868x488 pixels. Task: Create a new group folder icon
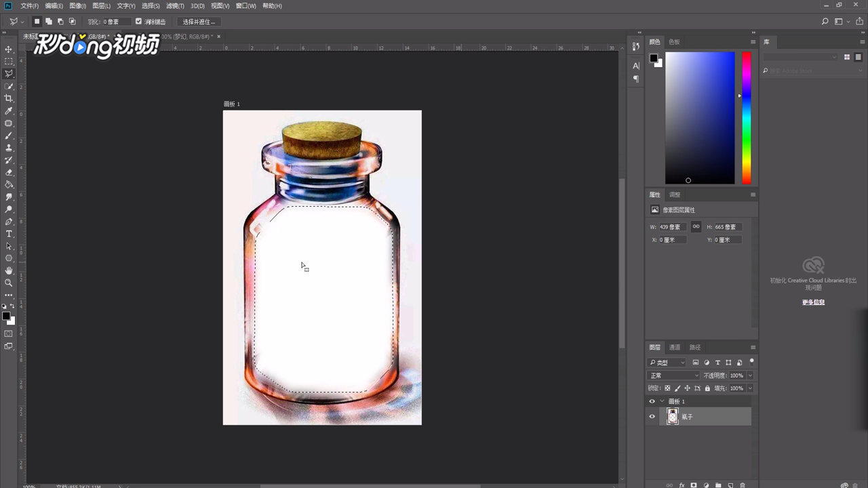pos(718,485)
